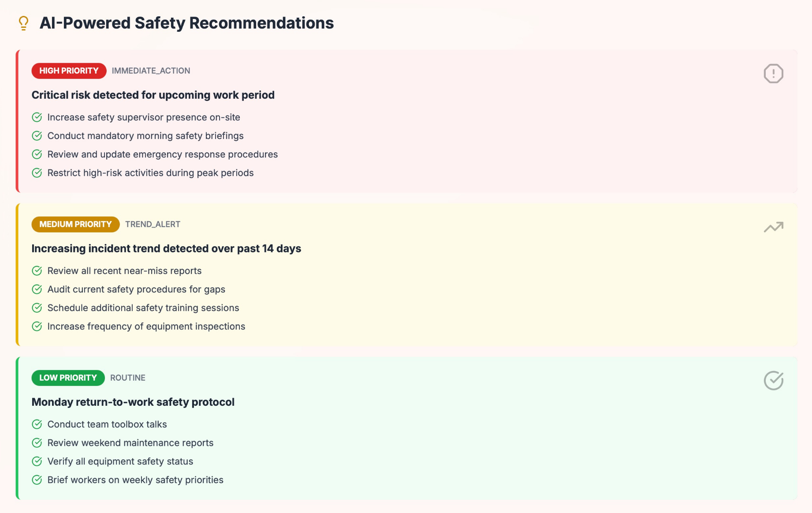Click the red HIGH PRIORITY badge
The image size is (812, 513).
click(69, 71)
